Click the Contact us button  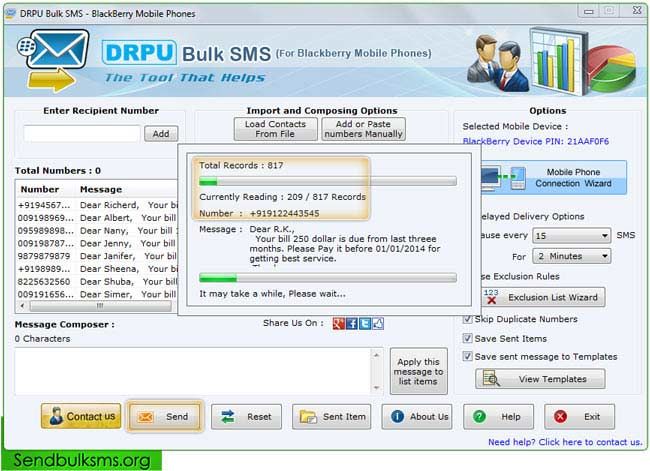coord(81,416)
